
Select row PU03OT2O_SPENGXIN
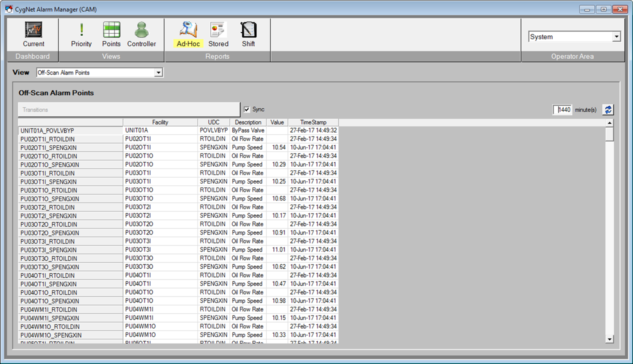pos(70,233)
